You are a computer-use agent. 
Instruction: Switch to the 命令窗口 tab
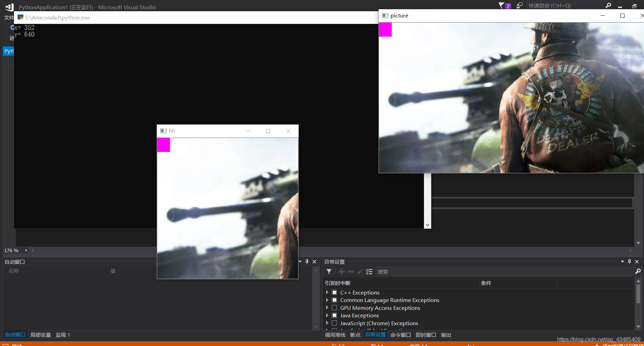tap(401, 335)
